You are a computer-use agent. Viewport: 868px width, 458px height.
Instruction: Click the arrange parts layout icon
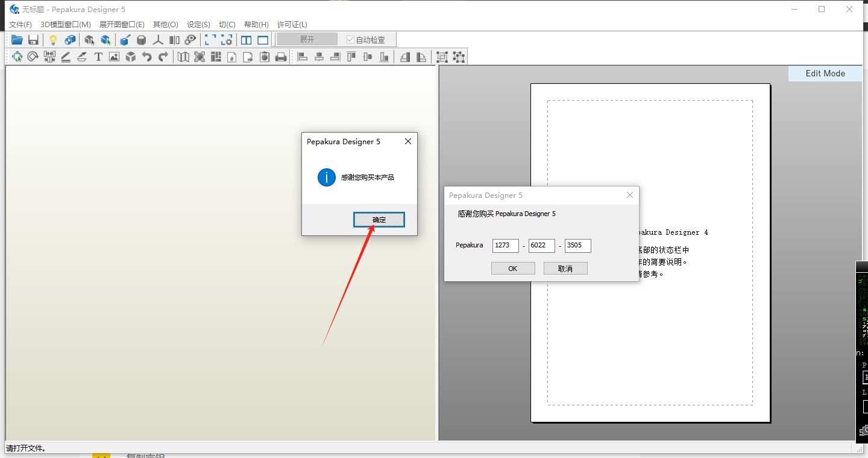pyautogui.click(x=216, y=57)
